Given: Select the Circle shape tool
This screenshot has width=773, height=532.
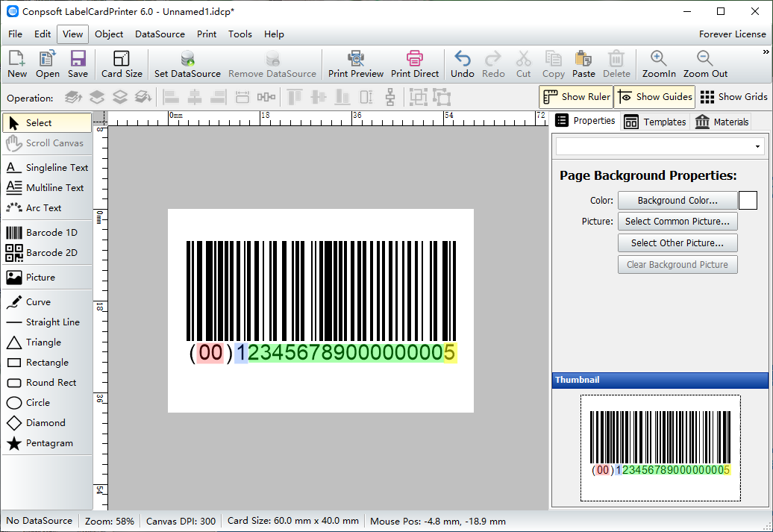Looking at the screenshot, I should pos(47,403).
